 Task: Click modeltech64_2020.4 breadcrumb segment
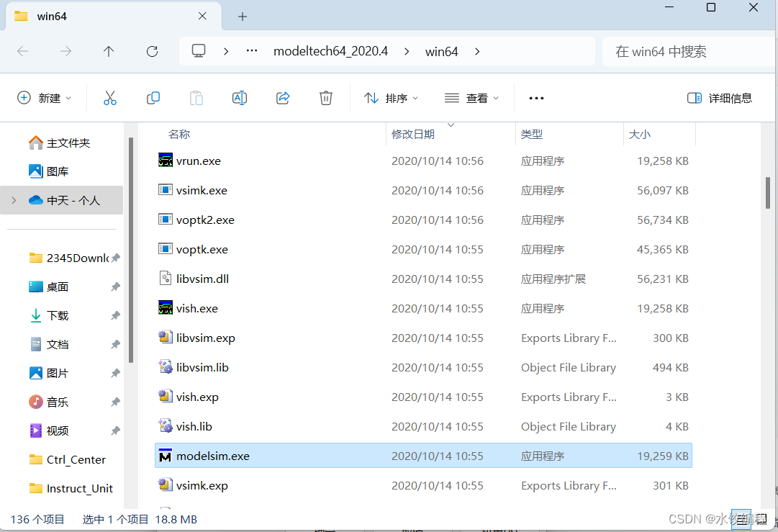coord(331,51)
